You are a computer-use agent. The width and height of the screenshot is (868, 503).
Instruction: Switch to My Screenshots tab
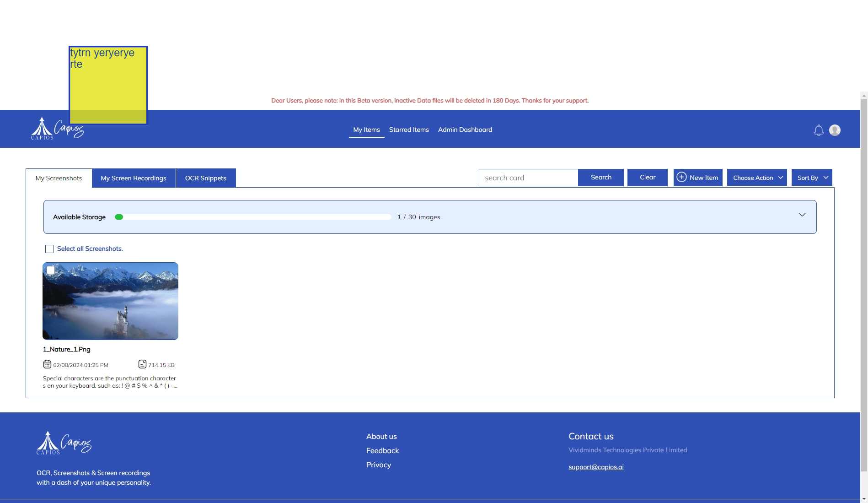click(59, 178)
